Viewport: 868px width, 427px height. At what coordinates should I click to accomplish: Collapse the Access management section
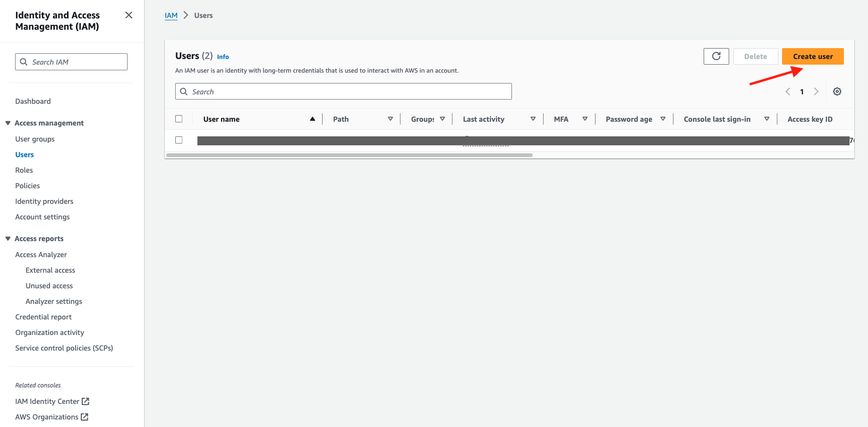pyautogui.click(x=8, y=123)
